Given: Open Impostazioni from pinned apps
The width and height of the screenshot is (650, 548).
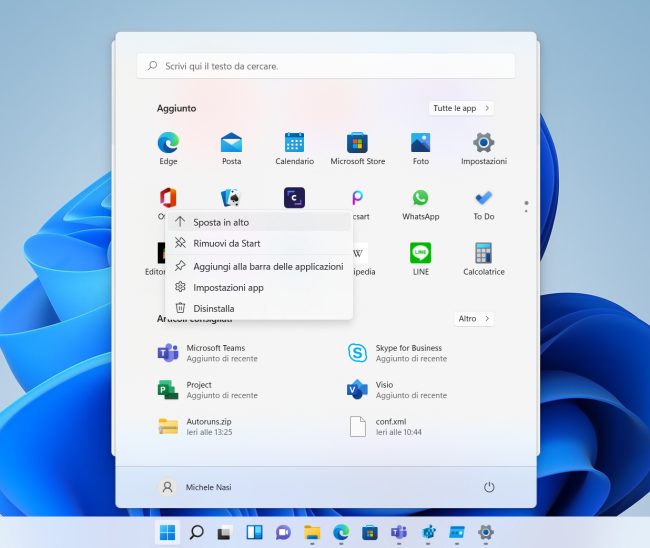Looking at the screenshot, I should click(484, 148).
